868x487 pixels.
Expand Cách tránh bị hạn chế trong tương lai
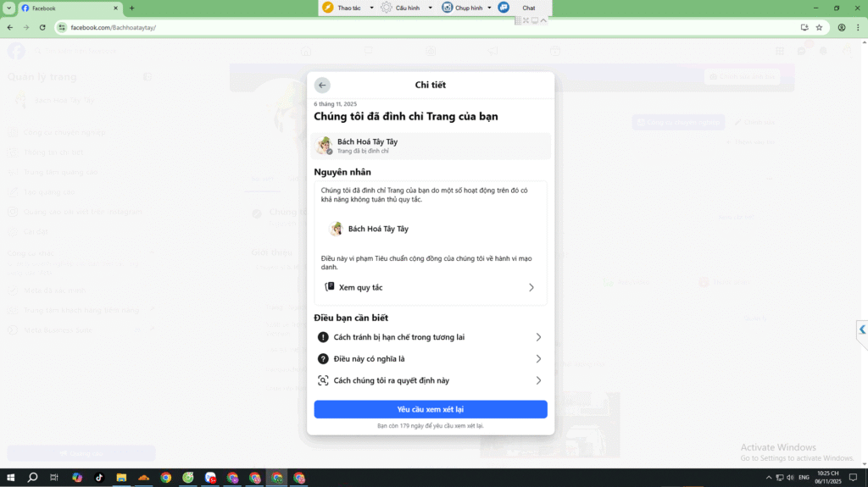pyautogui.click(x=430, y=337)
